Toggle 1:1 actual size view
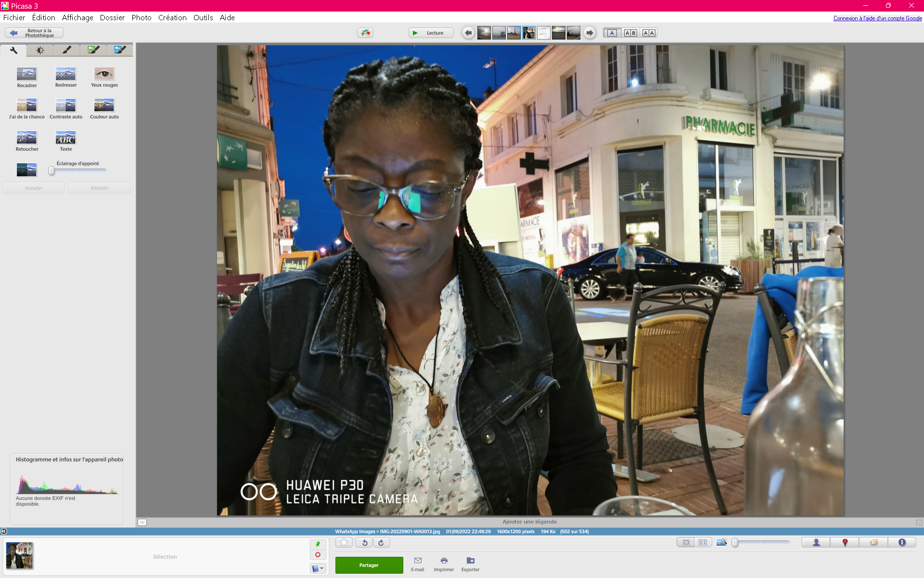Viewport: 924px width, 578px height. pos(703,542)
